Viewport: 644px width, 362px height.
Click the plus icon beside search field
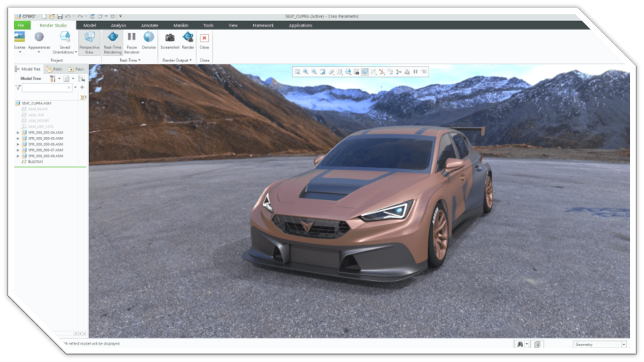(82, 87)
